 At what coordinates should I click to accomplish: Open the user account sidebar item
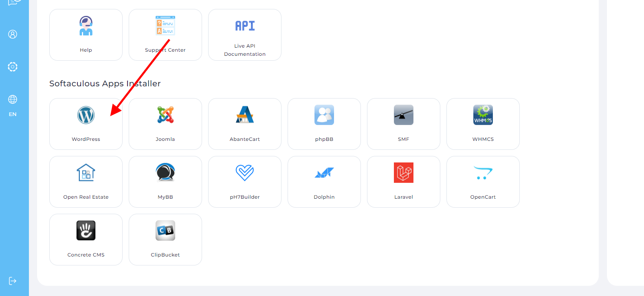pyautogui.click(x=13, y=34)
